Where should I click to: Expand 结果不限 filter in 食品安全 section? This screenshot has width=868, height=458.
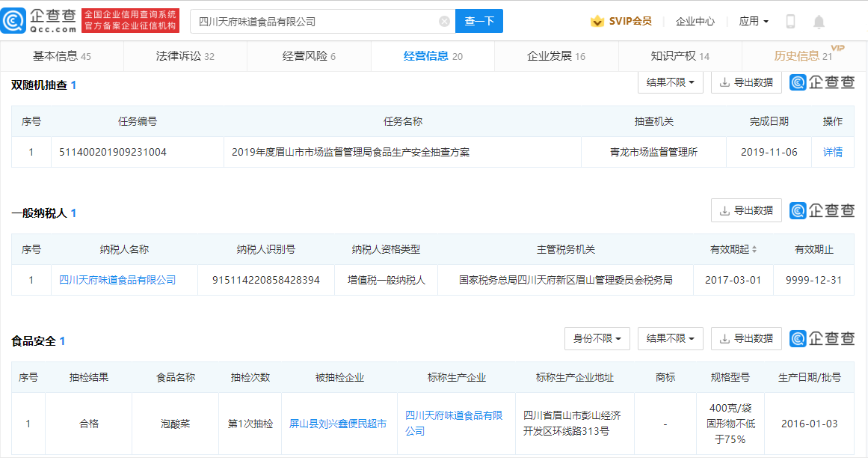click(x=671, y=338)
